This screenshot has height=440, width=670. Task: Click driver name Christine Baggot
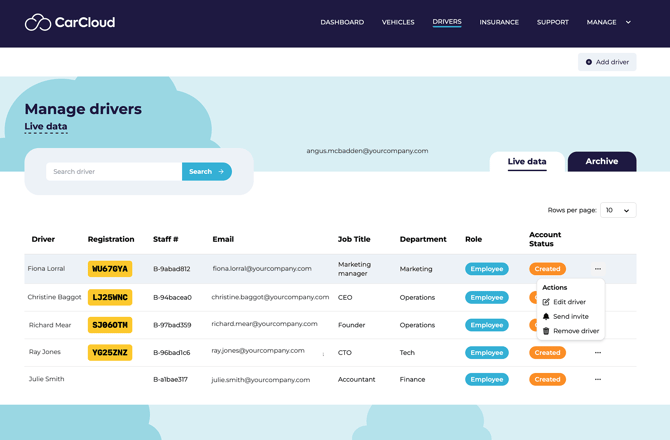coord(54,297)
